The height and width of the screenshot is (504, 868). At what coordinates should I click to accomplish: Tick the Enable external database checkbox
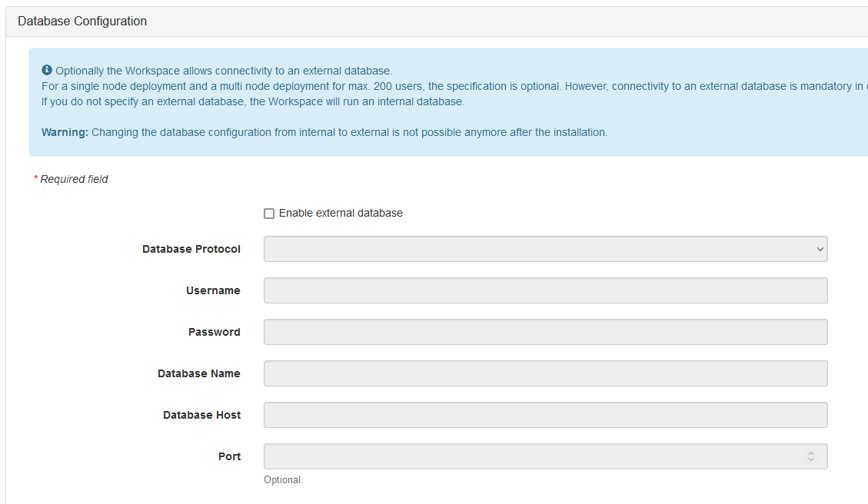point(269,214)
